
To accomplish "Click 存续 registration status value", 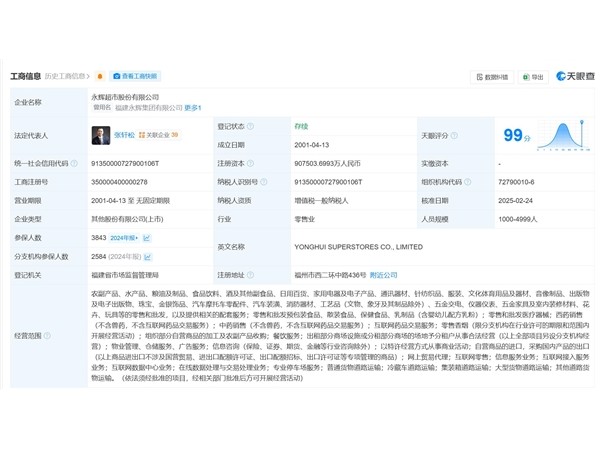I will pos(301,126).
